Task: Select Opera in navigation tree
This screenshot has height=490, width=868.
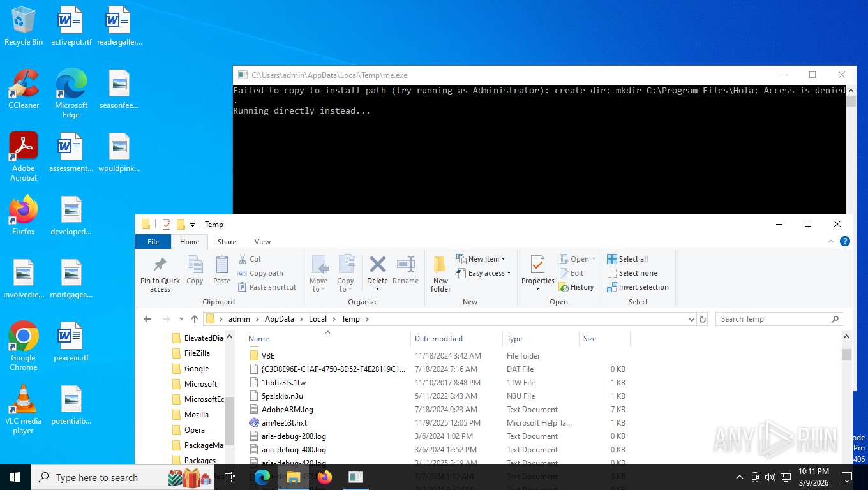Action: [x=194, y=430]
